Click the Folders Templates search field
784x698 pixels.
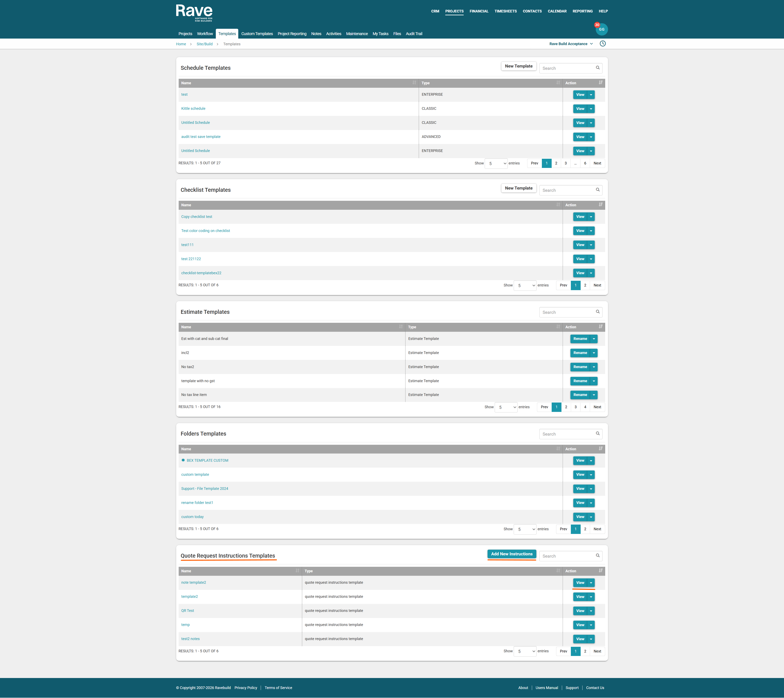pos(567,434)
